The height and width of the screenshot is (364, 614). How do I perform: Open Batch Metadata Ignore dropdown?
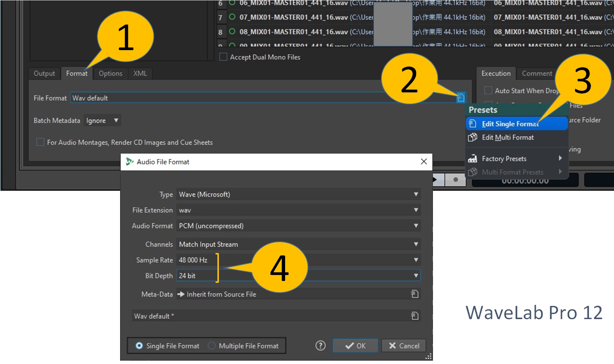(102, 120)
